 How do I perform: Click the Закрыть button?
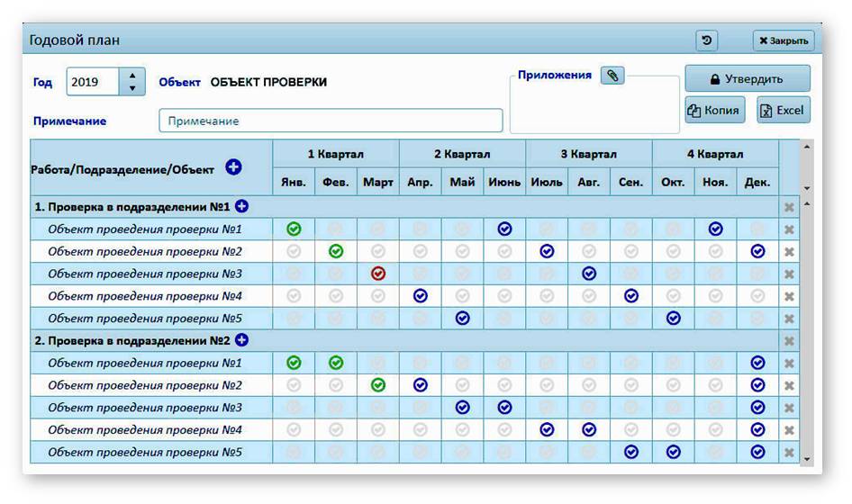click(784, 40)
